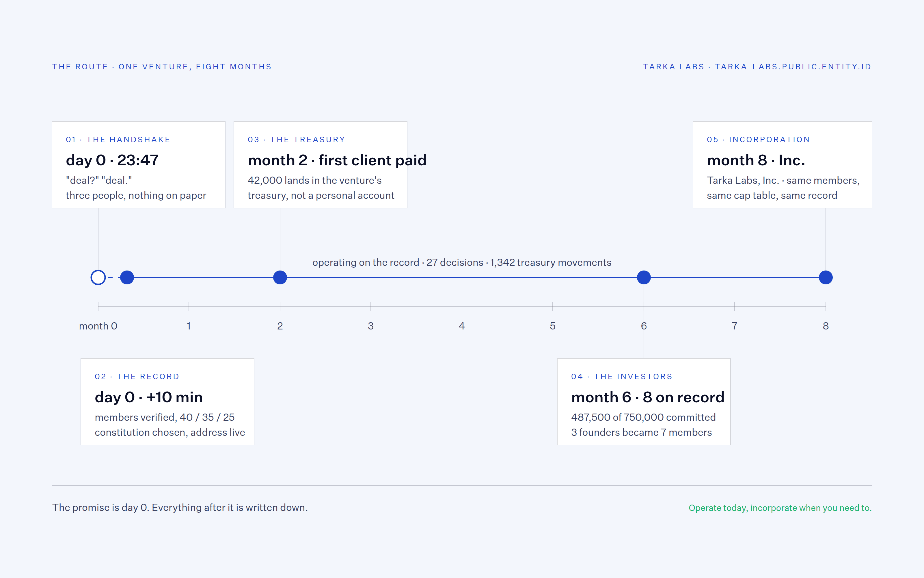
Task: Click the 'day 0 · 23:47' heading
Action: 112,160
